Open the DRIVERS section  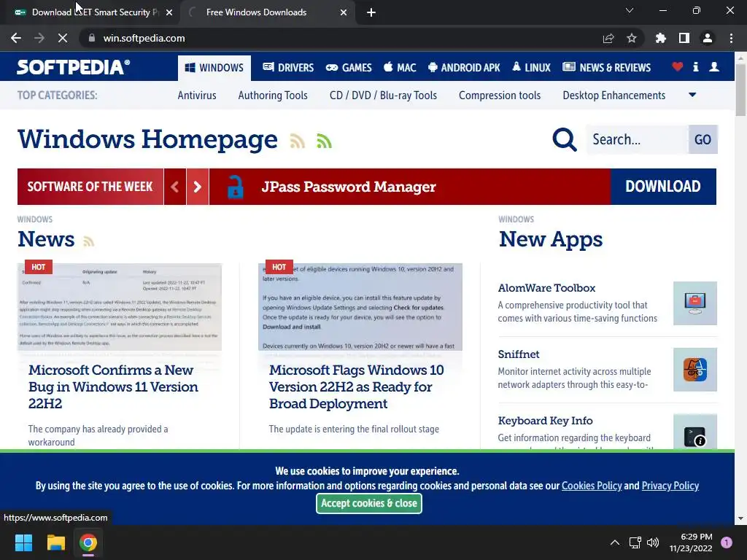pyautogui.click(x=288, y=68)
